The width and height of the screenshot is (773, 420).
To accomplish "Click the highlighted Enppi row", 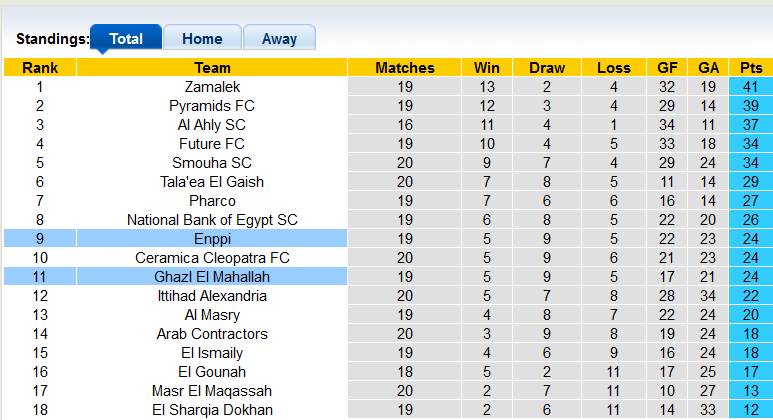I will 212,239.
